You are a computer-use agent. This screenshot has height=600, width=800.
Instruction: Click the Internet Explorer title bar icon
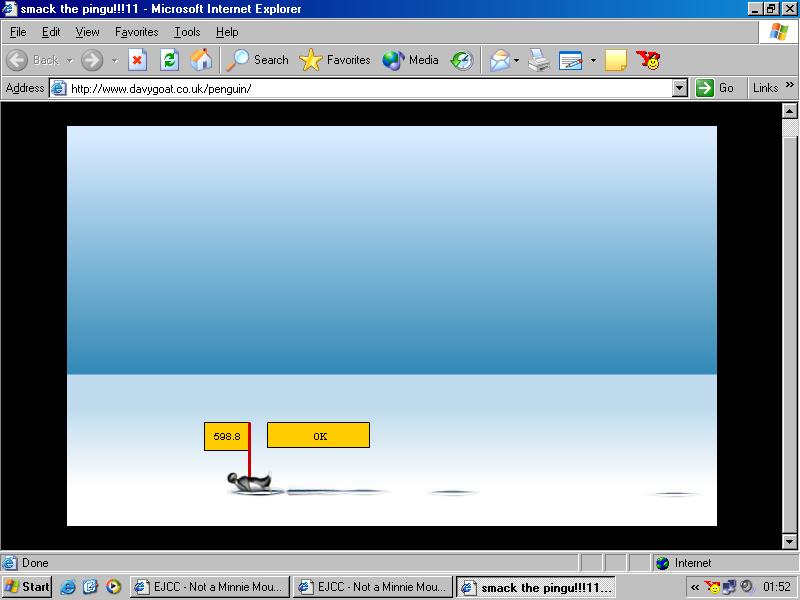pyautogui.click(x=9, y=9)
